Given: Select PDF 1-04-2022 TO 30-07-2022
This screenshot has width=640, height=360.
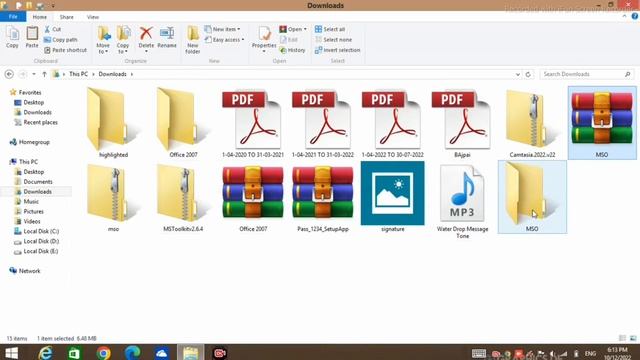Looking at the screenshot, I should 392,122.
